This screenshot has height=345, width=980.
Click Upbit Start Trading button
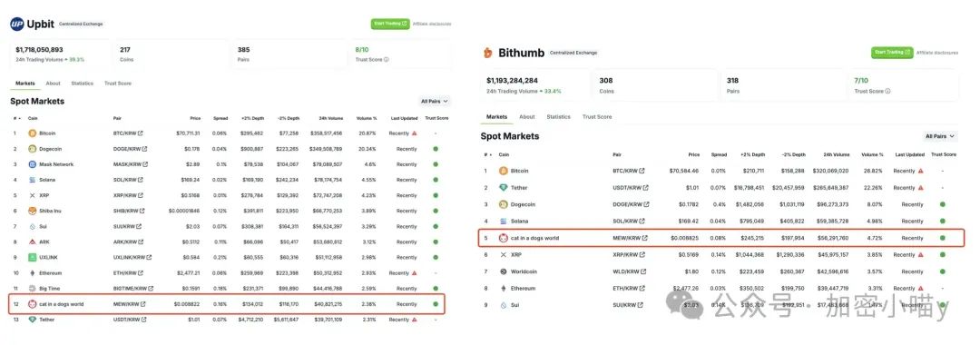click(x=390, y=24)
